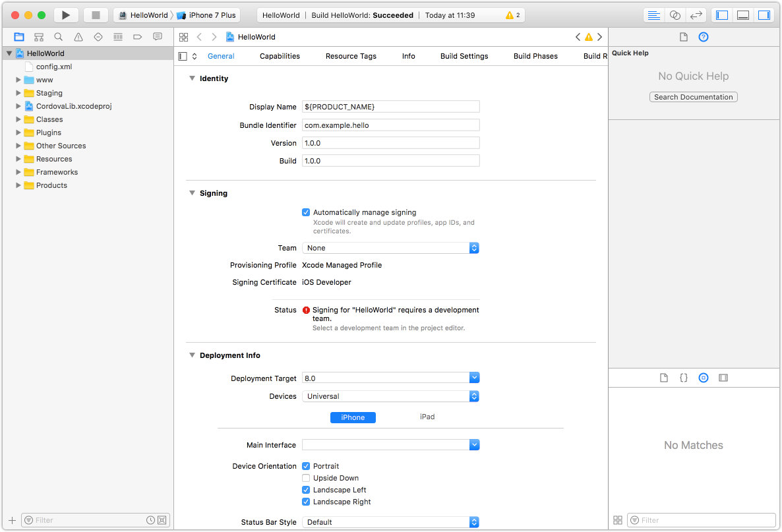This screenshot has height=532, width=782.
Task: Open the issue navigator warning triangle icon
Action: click(x=78, y=37)
